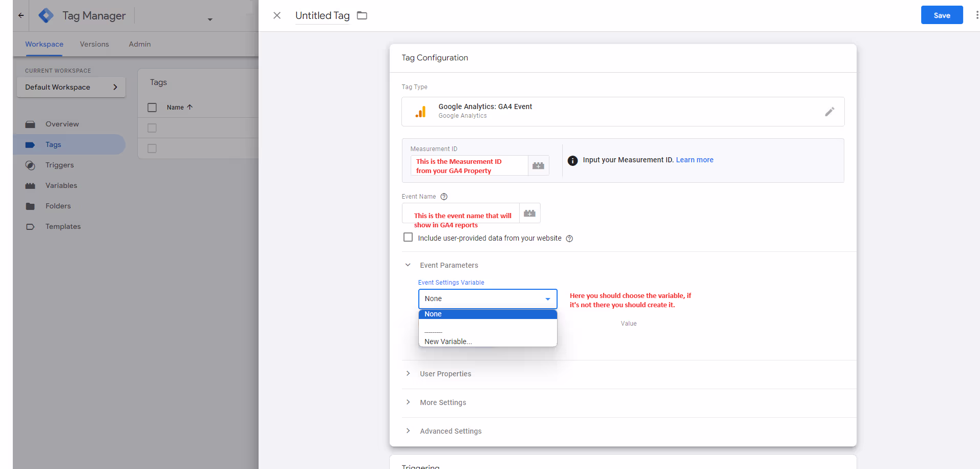The width and height of the screenshot is (980, 469).
Task: Open the Learn more link
Action: point(694,160)
